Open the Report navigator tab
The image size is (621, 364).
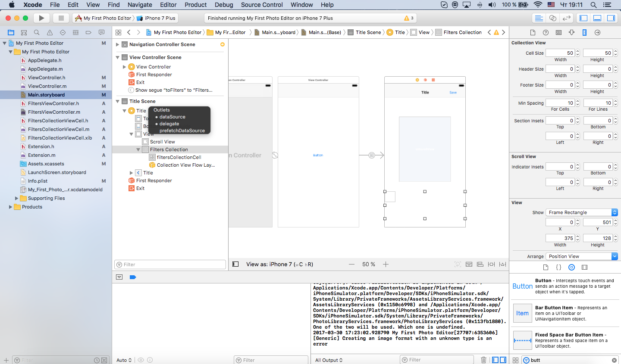click(x=101, y=32)
